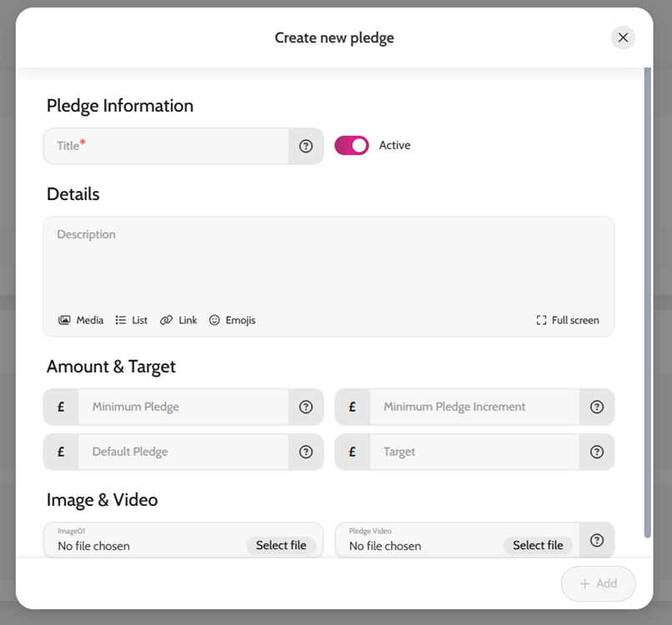Select file for Pledge Video
This screenshot has height=625, width=672.
pyautogui.click(x=538, y=545)
